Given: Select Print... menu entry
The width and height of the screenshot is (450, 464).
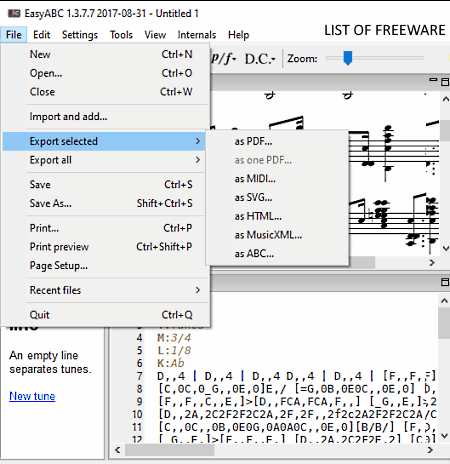Looking at the screenshot, I should pos(106,228).
